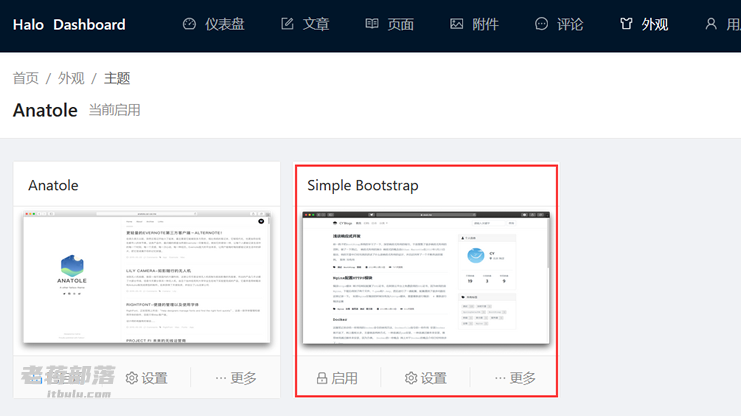Click the comments speech bubble icon
The width and height of the screenshot is (741, 416).
tap(542, 24)
